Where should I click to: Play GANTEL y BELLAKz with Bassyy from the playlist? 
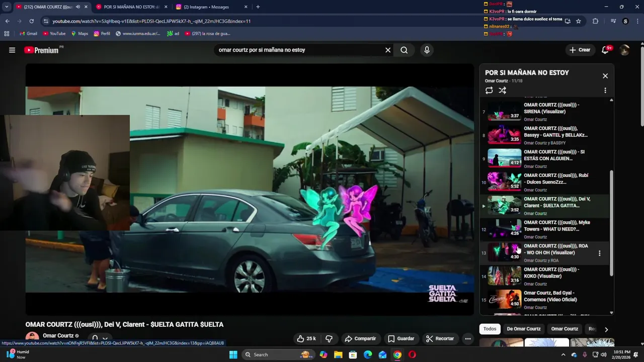pyautogui.click(x=543, y=135)
